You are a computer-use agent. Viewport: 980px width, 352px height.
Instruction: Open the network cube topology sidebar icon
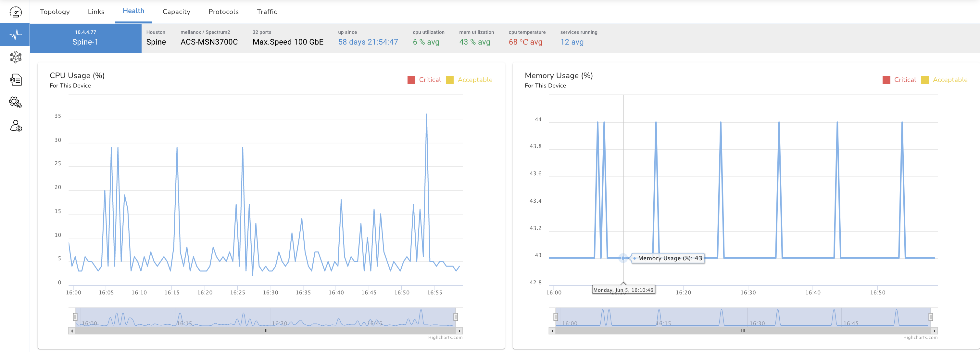point(16,57)
